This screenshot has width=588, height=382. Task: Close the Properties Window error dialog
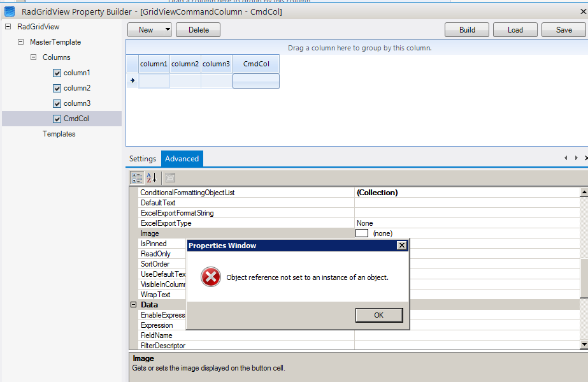click(x=401, y=246)
